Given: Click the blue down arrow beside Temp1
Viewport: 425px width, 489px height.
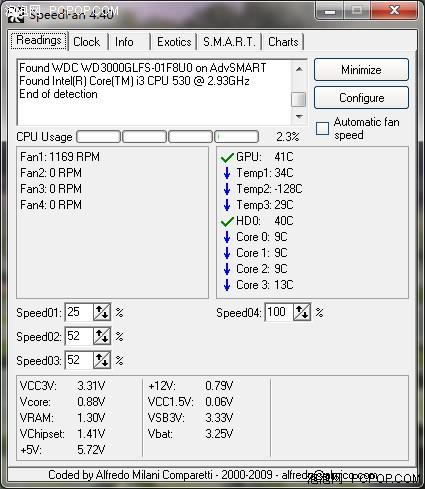Looking at the screenshot, I should [x=227, y=173].
